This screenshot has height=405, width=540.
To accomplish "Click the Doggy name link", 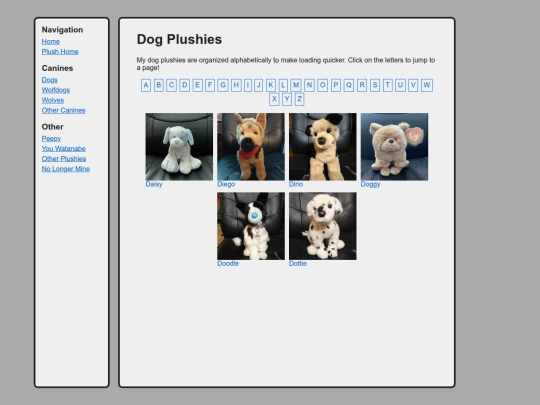I will coord(370,184).
